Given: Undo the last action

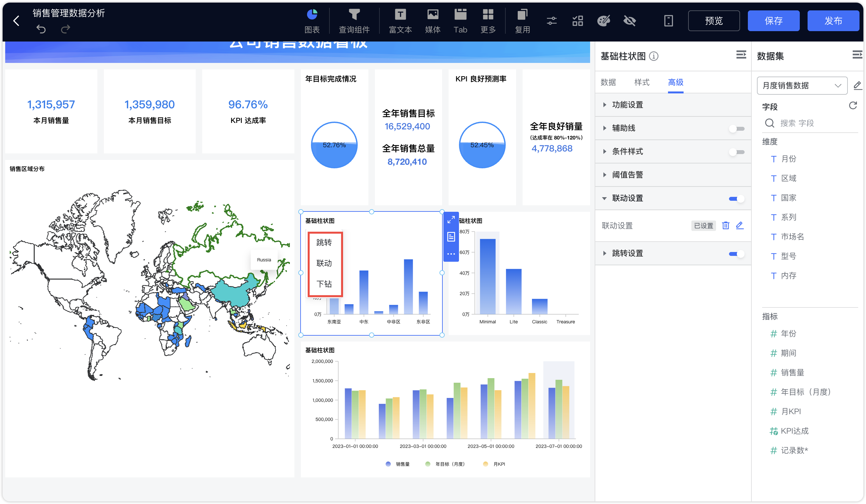Looking at the screenshot, I should point(41,29).
